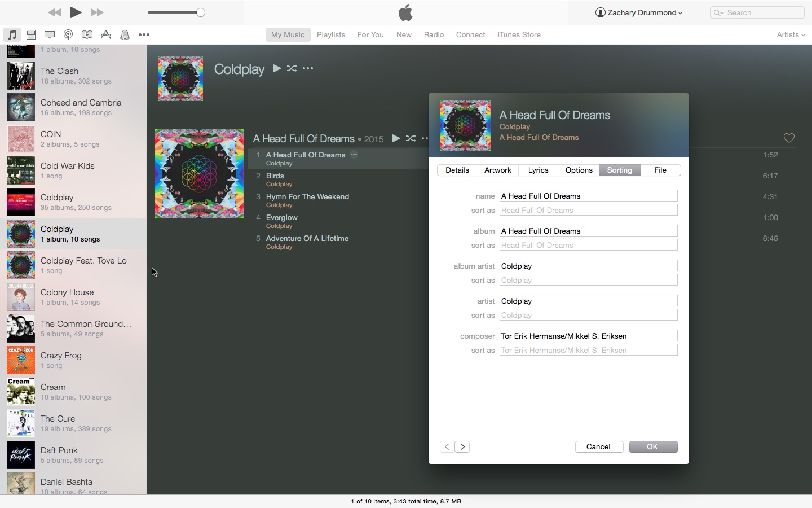Open the Options tab in dialog
The height and width of the screenshot is (508, 812).
[579, 170]
